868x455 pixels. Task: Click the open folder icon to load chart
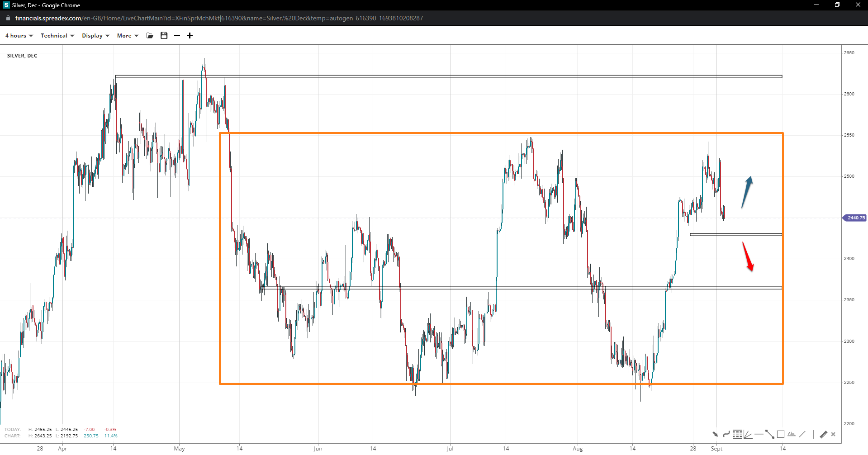click(x=150, y=36)
